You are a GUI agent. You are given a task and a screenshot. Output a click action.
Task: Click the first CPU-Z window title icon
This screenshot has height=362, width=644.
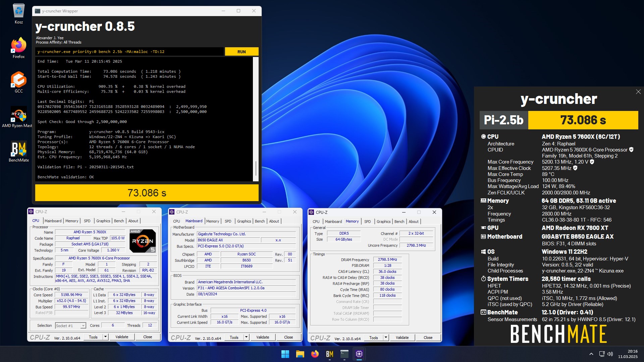click(x=31, y=212)
